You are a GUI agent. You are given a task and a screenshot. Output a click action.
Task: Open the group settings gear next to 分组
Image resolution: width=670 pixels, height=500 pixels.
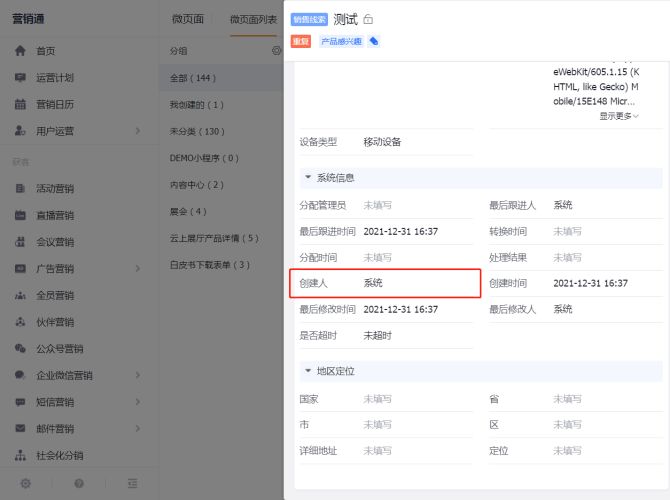click(276, 50)
